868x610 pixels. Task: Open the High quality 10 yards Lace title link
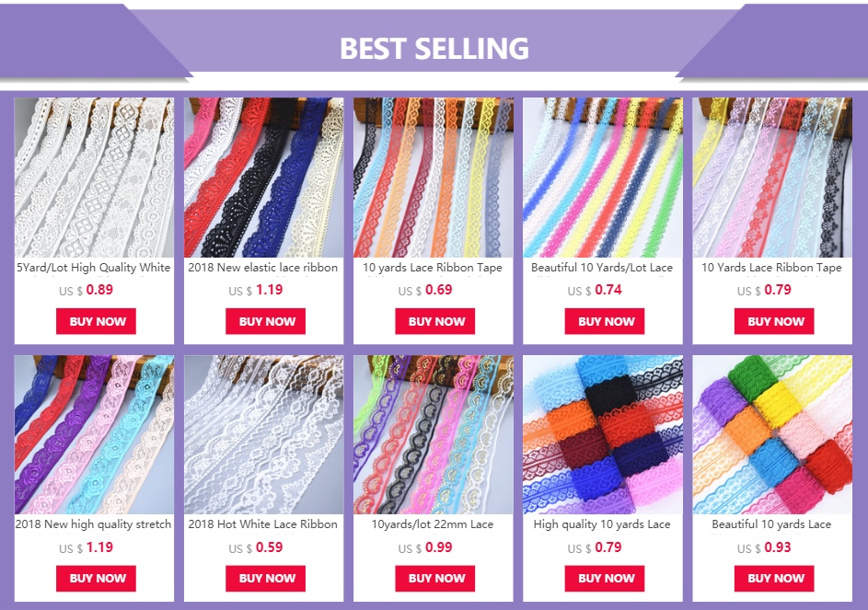602,524
